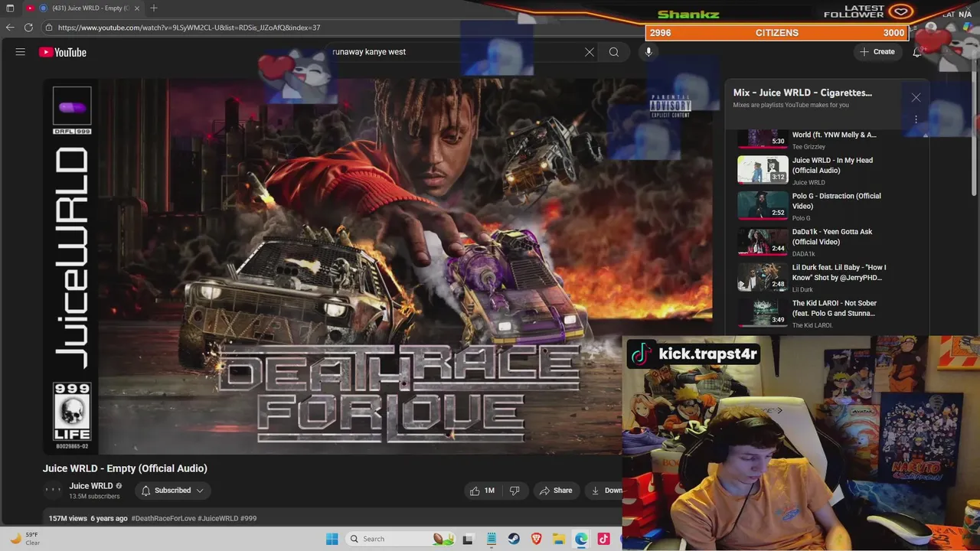Switch to the Juice WRLD - Empty browser tab
The image size is (980, 551).
[x=83, y=8]
